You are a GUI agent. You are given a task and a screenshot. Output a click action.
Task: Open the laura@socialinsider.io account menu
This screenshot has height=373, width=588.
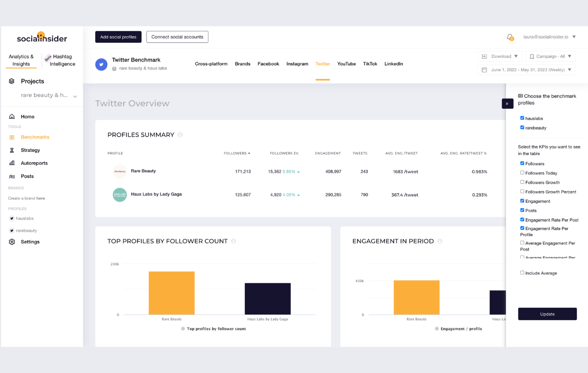click(549, 37)
